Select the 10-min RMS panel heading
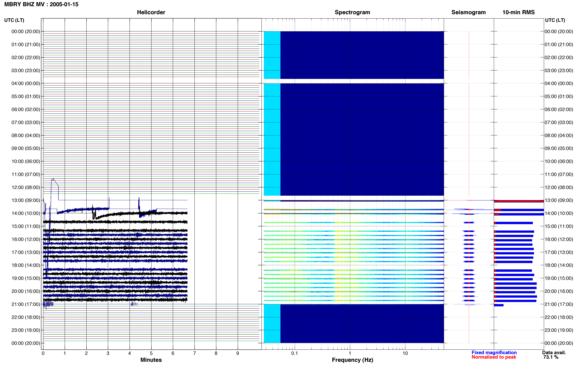Viewport: 588px width, 368px height. (x=518, y=12)
